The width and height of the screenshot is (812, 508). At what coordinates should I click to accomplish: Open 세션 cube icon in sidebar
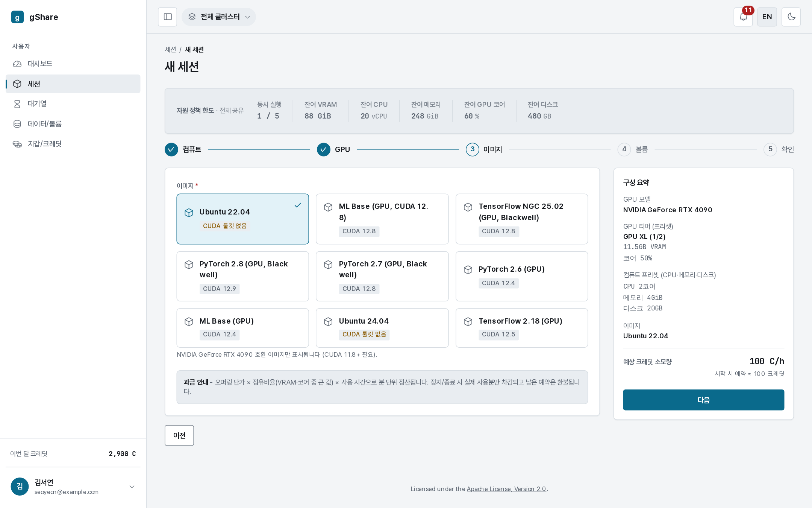17,84
